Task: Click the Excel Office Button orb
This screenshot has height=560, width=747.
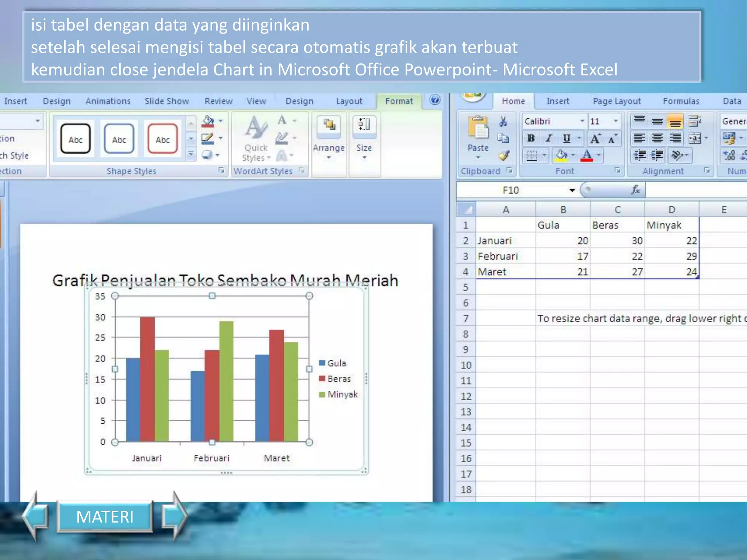Action: [x=473, y=96]
